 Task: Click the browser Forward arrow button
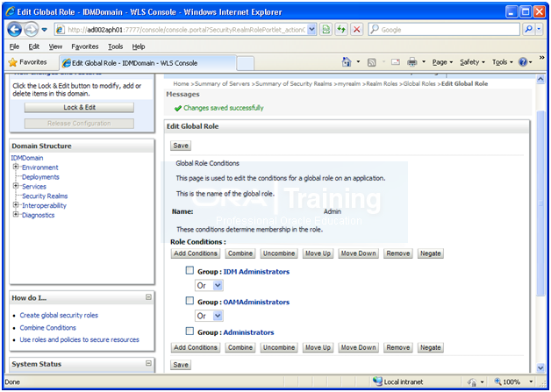(32, 30)
